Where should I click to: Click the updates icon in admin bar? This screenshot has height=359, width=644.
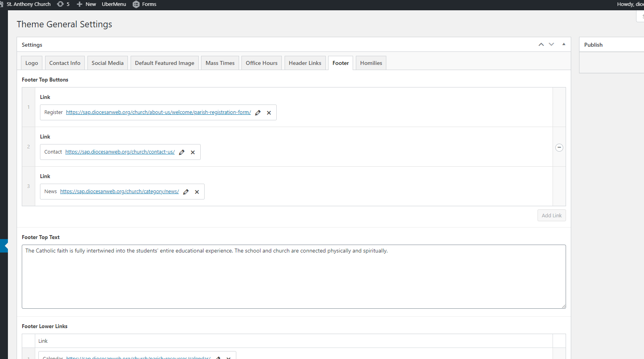pyautogui.click(x=61, y=4)
